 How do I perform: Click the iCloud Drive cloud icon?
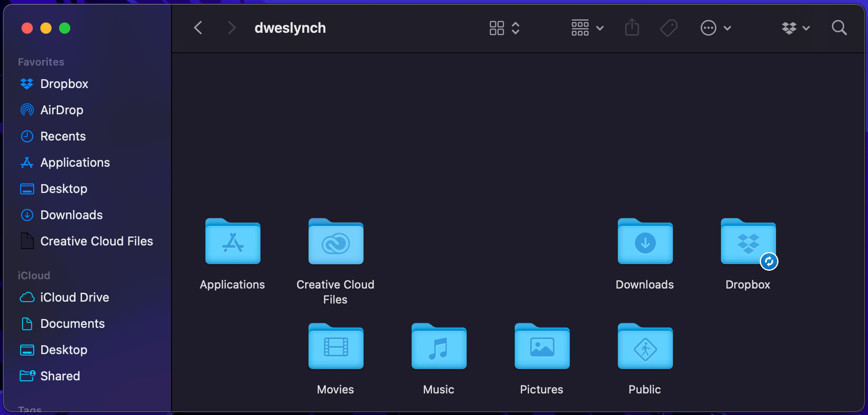click(27, 297)
